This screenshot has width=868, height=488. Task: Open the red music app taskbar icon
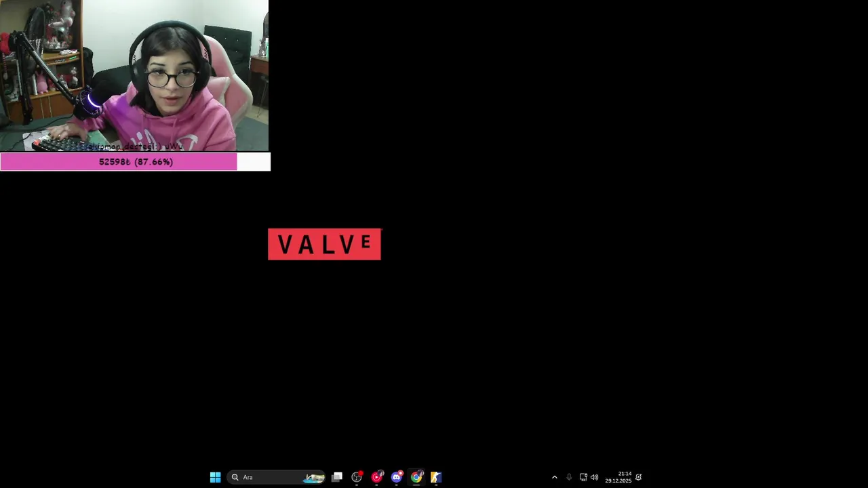click(x=377, y=477)
